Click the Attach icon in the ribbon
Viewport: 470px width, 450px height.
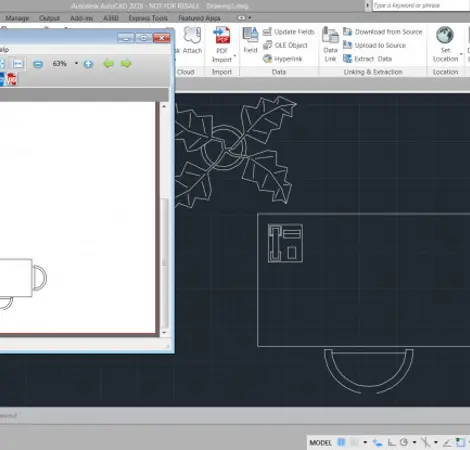(x=193, y=35)
